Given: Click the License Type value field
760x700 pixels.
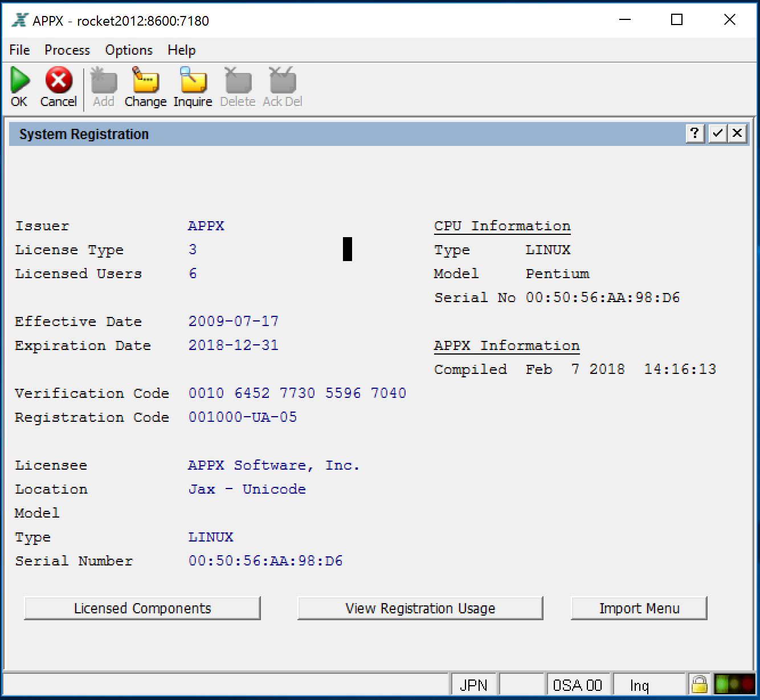Looking at the screenshot, I should [x=193, y=250].
